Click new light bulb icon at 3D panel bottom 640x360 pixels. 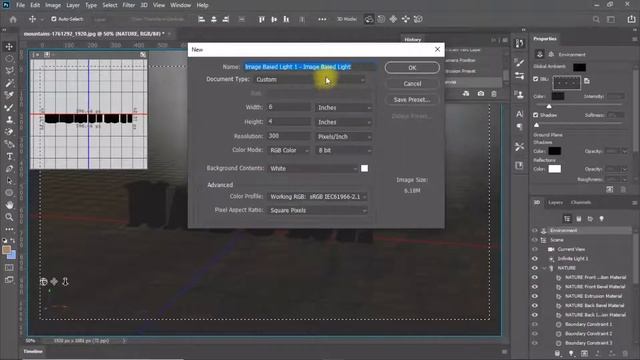pyautogui.click(x=571, y=353)
